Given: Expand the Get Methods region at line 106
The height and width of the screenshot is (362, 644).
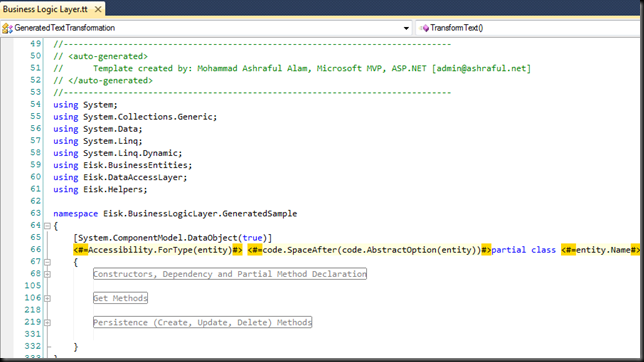Looking at the screenshot, I should pyautogui.click(x=47, y=298).
